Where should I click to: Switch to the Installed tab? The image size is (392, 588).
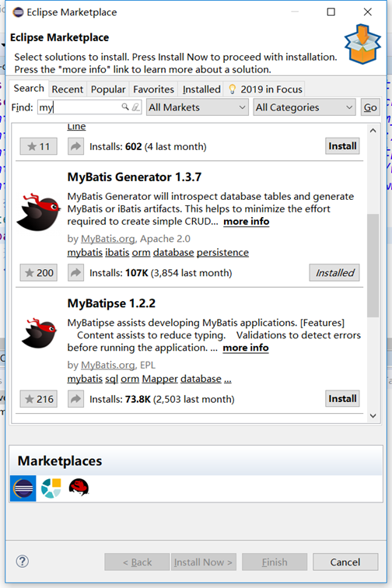tap(201, 89)
